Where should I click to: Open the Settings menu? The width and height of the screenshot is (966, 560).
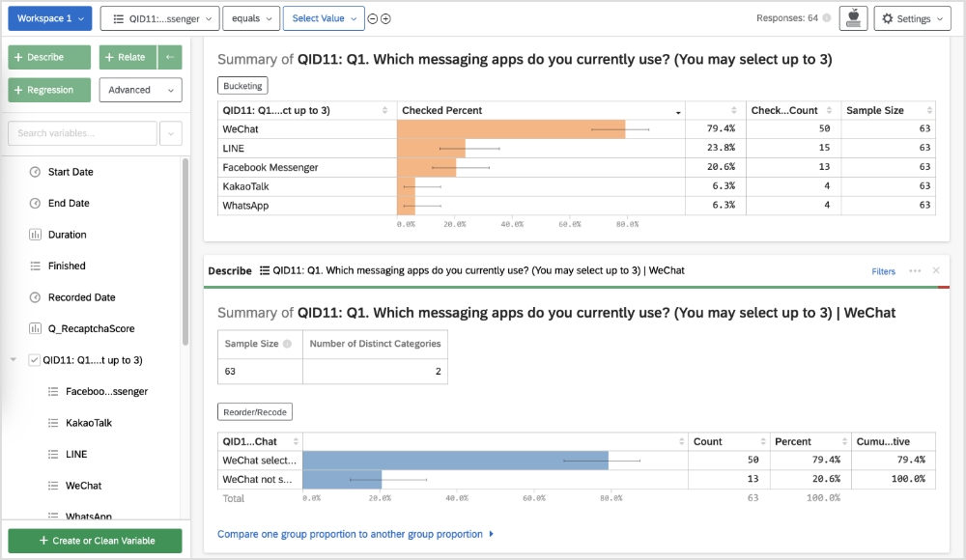click(x=912, y=18)
